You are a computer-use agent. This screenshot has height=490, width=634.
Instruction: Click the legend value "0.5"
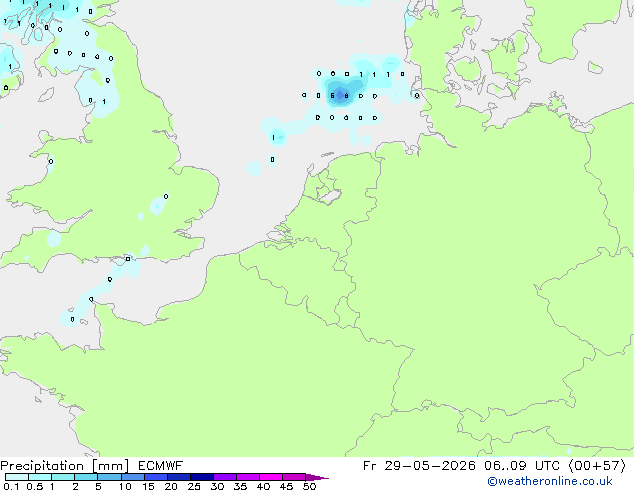coord(35,486)
